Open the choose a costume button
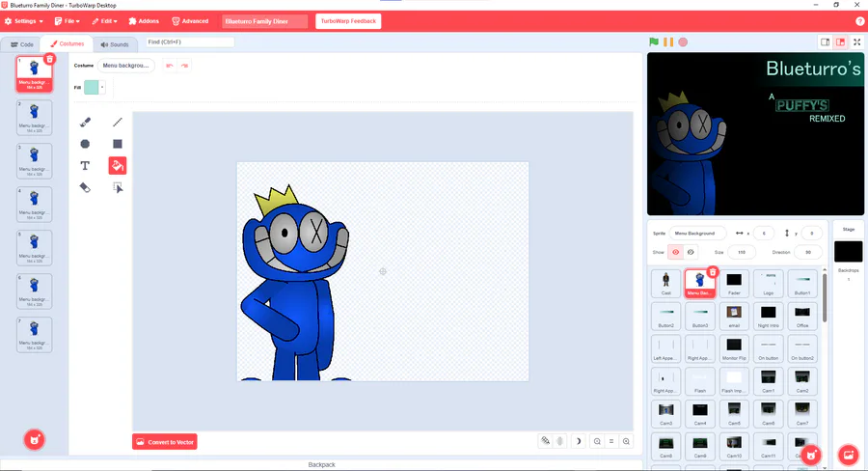 tap(35, 440)
